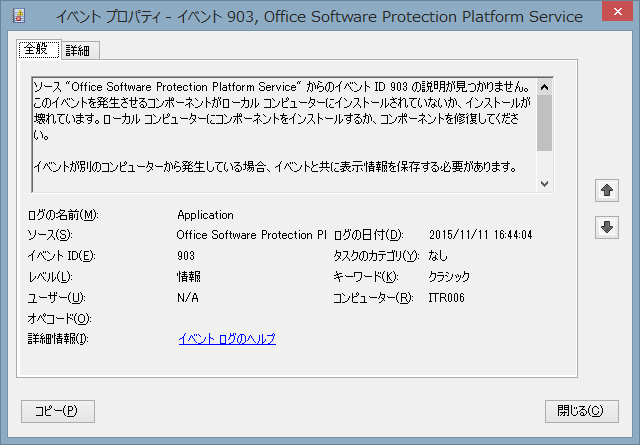Click the オペコード(O): label
Image resolution: width=640 pixels, height=445 pixels.
coord(59,318)
